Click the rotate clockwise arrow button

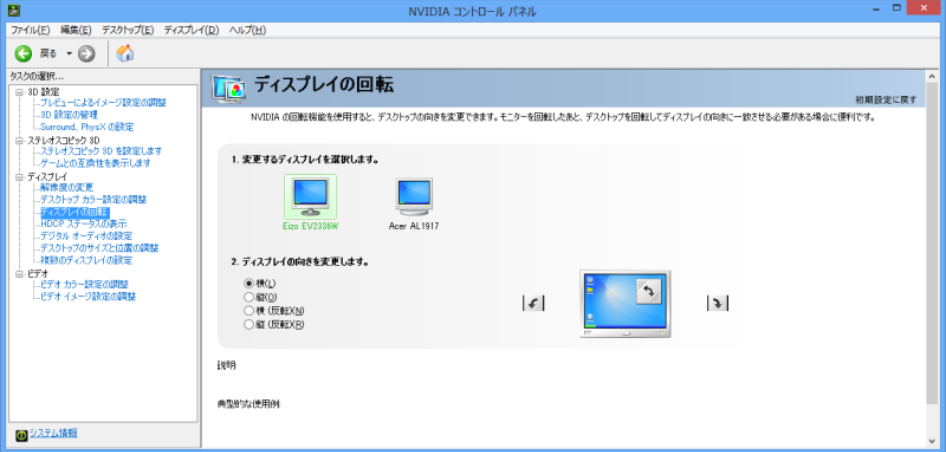pyautogui.click(x=717, y=304)
